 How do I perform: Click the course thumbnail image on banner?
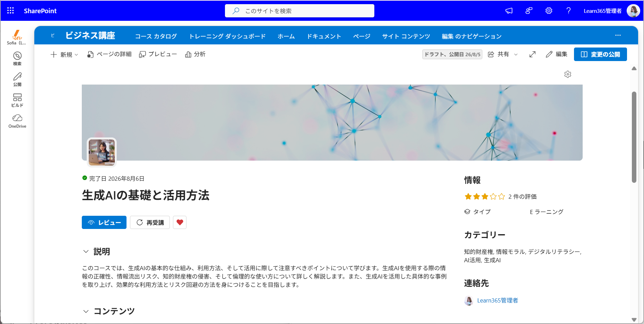click(x=102, y=152)
